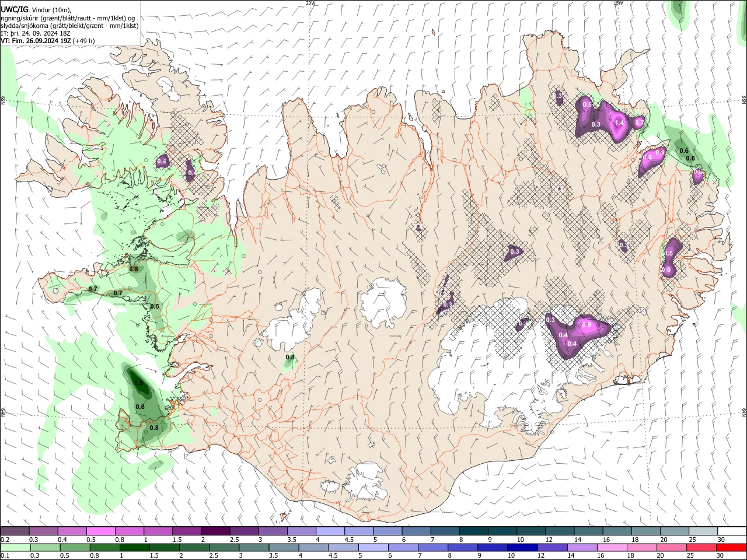Click the "0.2" label in the upper legend row
The height and width of the screenshot is (560, 747).
(5, 540)
